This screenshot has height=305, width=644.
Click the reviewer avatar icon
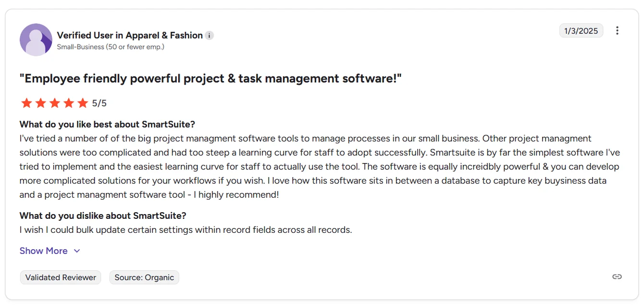point(36,40)
